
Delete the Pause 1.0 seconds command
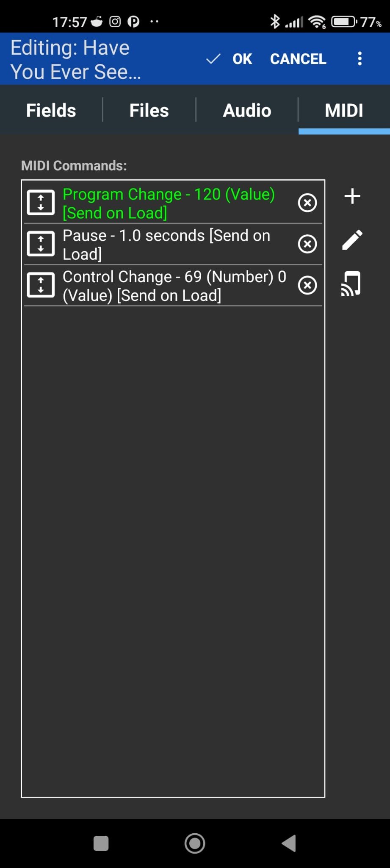click(307, 244)
